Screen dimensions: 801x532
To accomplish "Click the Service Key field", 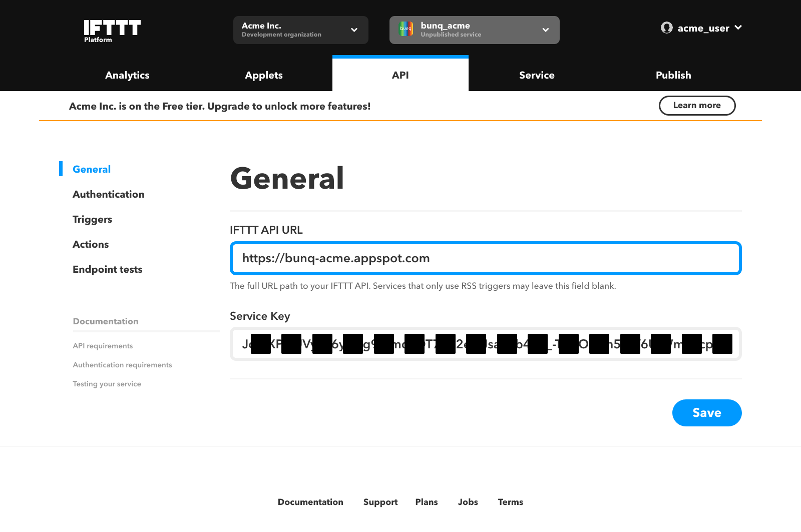I will click(486, 344).
